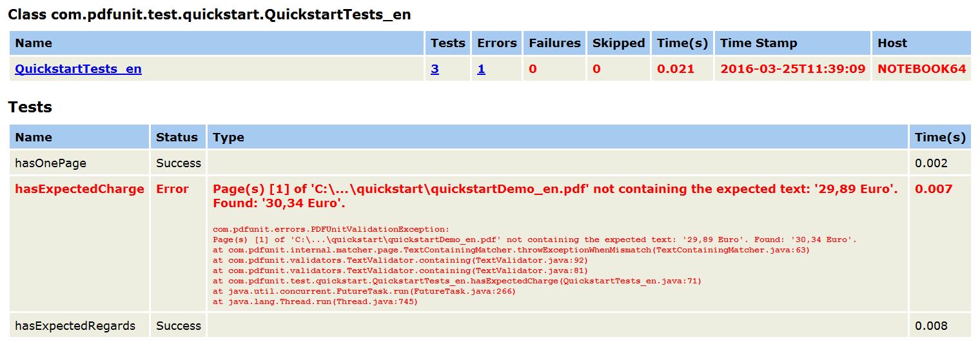Click the hasExpectedRegards test name
Viewport: 980px width, 346px height.
(75, 326)
